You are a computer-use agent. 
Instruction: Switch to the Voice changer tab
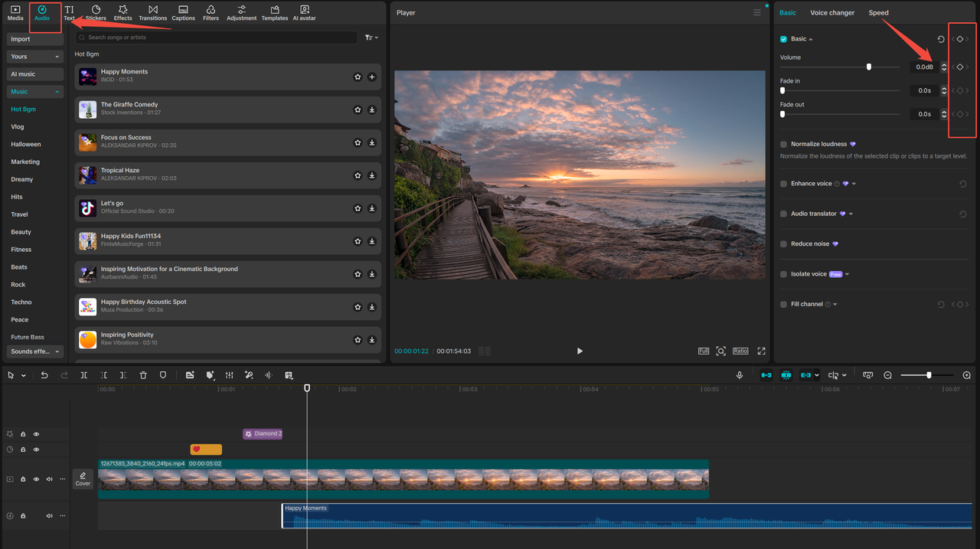pyautogui.click(x=832, y=12)
